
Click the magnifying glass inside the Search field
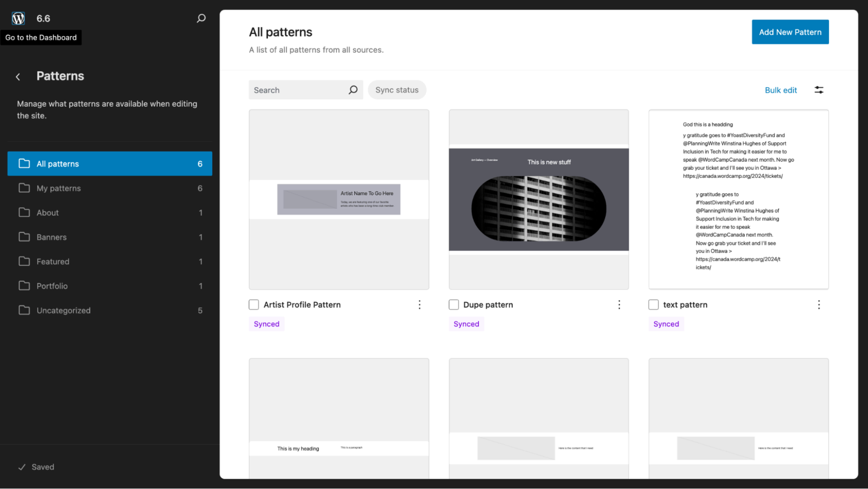click(353, 89)
